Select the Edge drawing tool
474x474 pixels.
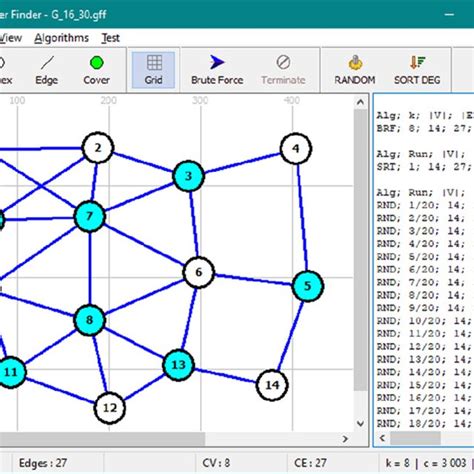[x=47, y=70]
